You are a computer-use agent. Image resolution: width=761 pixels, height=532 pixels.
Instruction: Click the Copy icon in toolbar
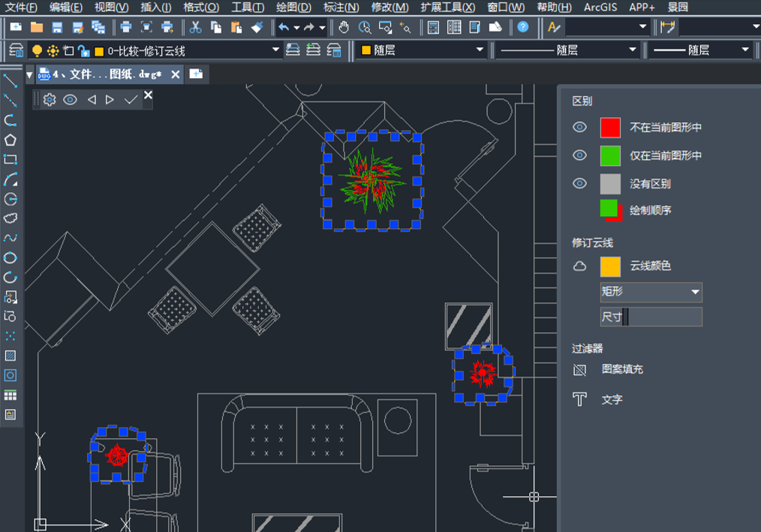click(216, 27)
